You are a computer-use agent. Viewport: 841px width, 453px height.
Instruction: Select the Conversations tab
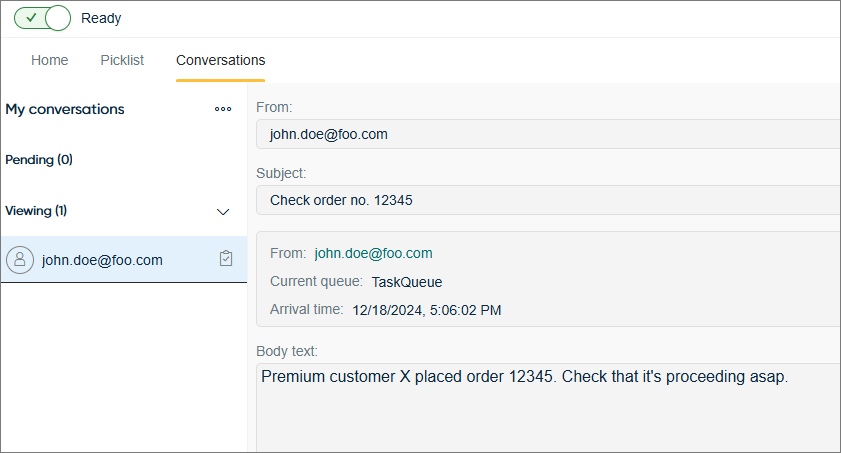pos(220,60)
